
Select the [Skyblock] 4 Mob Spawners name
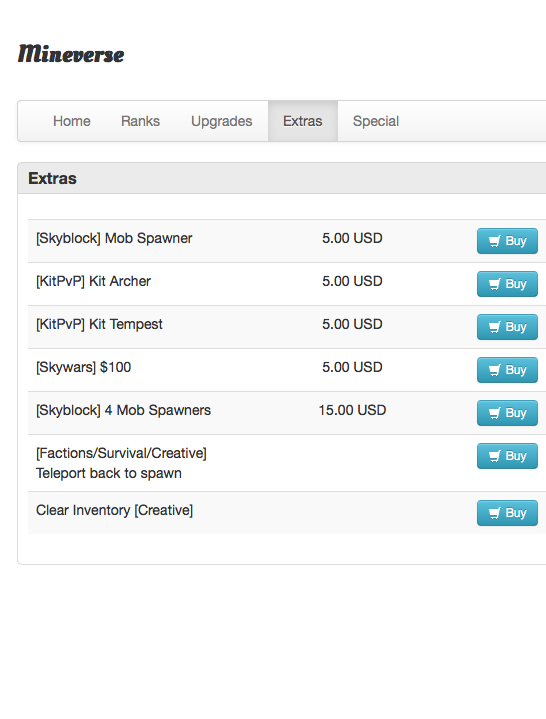[x=123, y=410]
